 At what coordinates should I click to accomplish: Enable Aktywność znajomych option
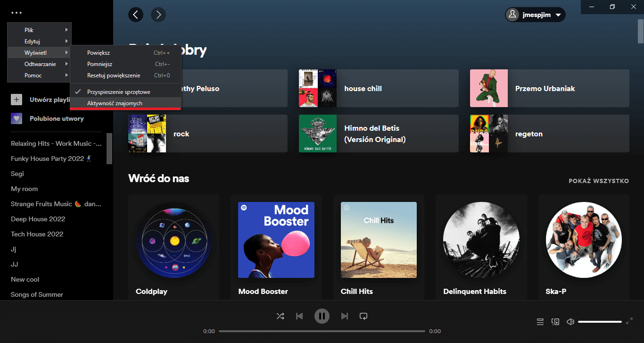click(x=125, y=103)
